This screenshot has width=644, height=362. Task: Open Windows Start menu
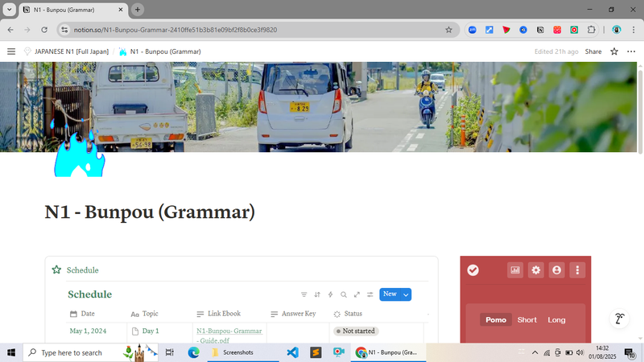click(x=11, y=352)
